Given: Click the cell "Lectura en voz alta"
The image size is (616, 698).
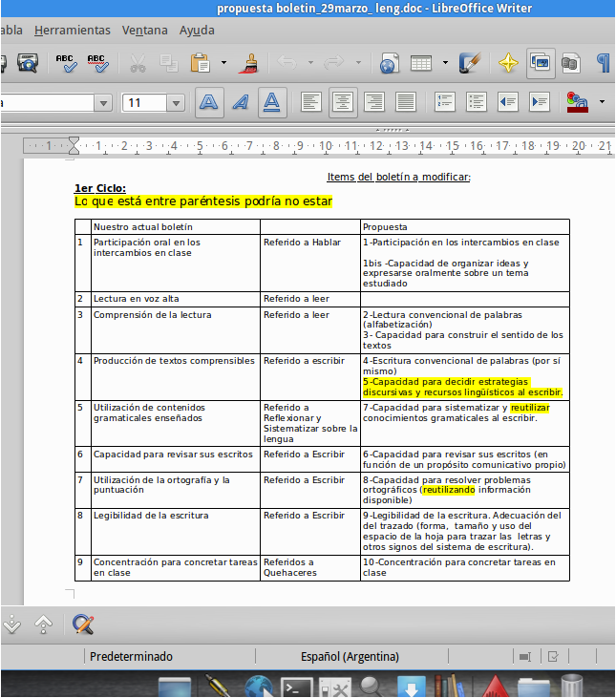Looking at the screenshot, I should [137, 299].
